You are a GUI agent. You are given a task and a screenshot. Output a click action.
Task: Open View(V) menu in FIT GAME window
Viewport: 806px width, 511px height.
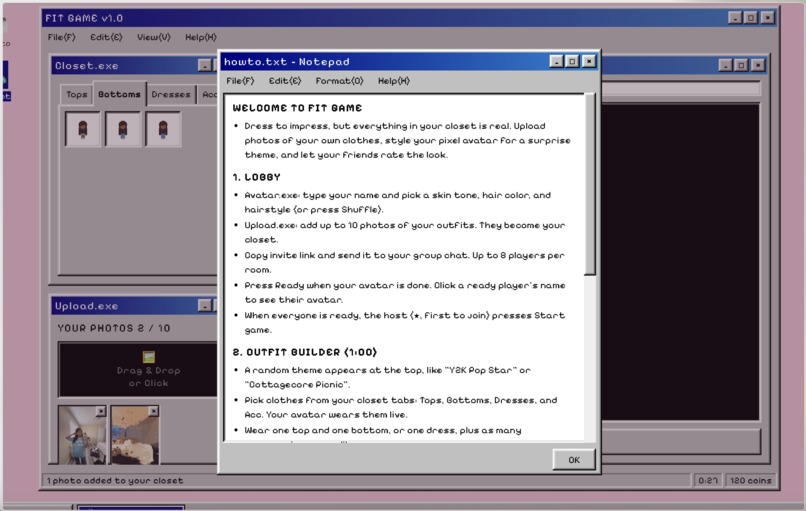click(x=154, y=37)
